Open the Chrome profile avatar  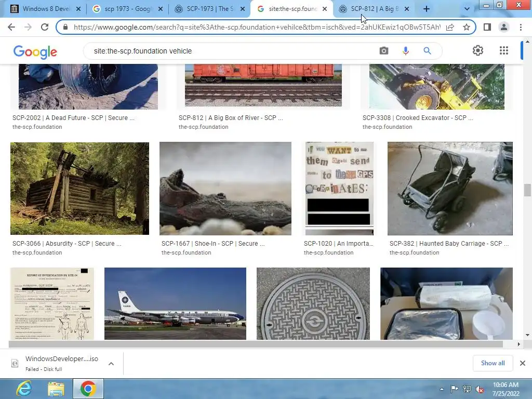point(504,27)
